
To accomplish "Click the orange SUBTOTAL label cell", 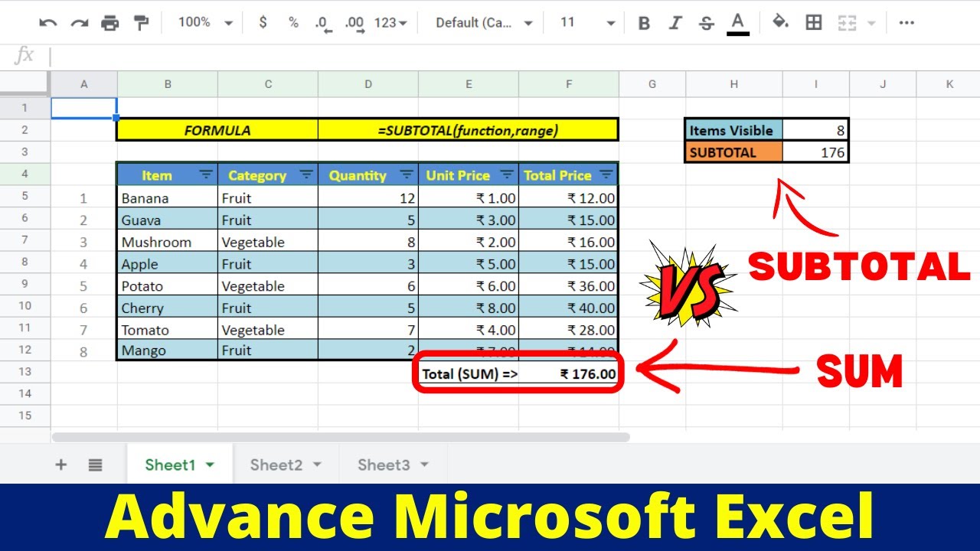I will tap(734, 152).
